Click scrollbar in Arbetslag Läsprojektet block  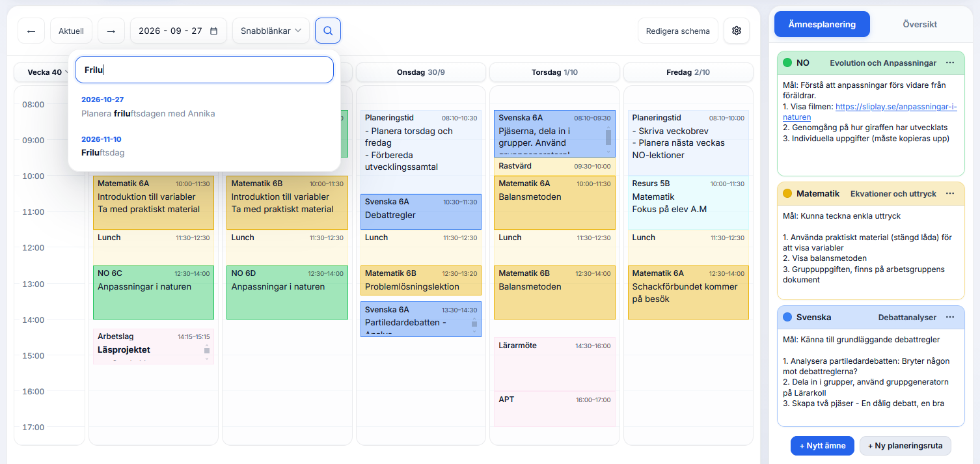tap(207, 351)
